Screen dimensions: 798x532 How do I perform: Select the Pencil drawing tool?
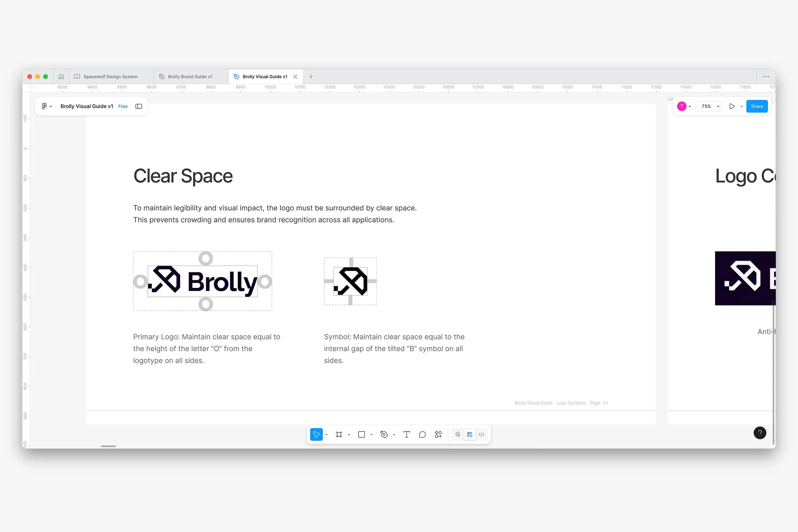pyautogui.click(x=457, y=434)
